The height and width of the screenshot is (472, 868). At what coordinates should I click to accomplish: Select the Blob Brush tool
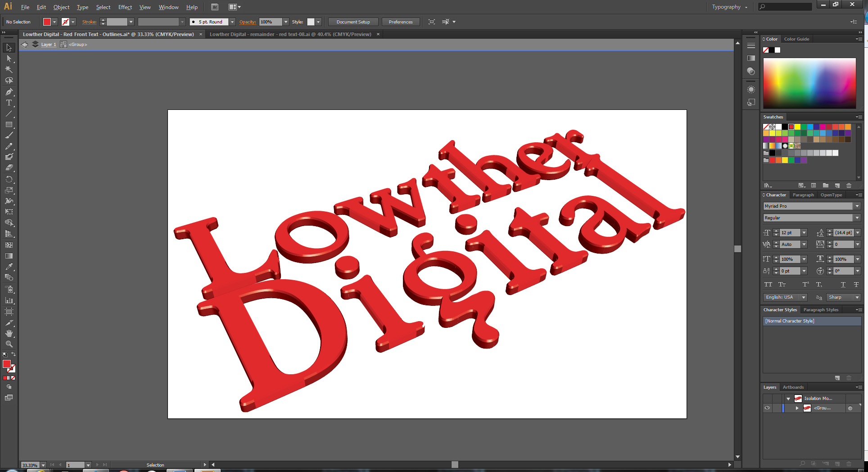click(x=9, y=157)
